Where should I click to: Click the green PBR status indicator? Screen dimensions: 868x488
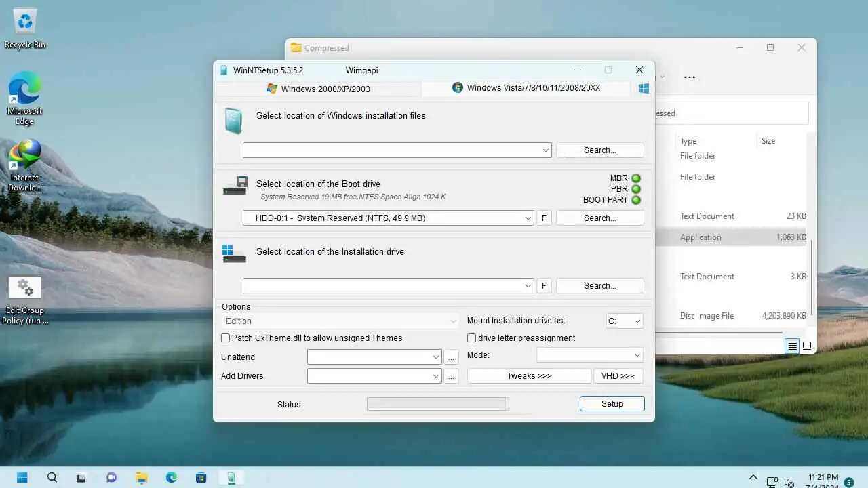(x=636, y=189)
